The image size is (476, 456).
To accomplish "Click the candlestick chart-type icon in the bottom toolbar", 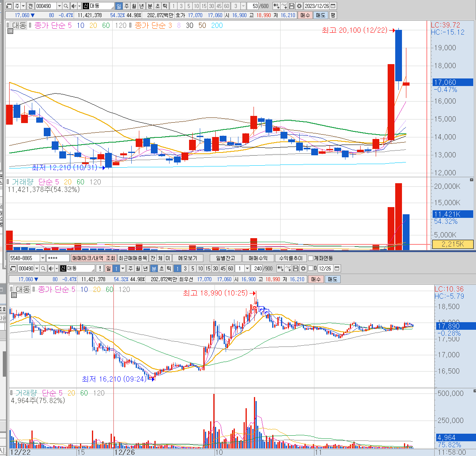I will (280, 268).
